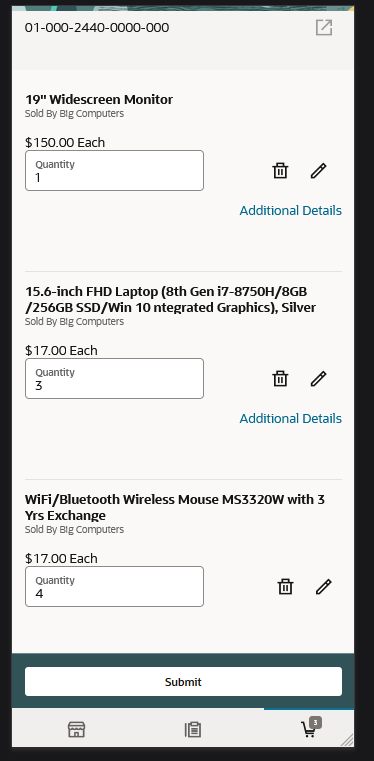The width and height of the screenshot is (374, 761).
Task: Show Additional Details for the laptop
Action: click(x=291, y=418)
